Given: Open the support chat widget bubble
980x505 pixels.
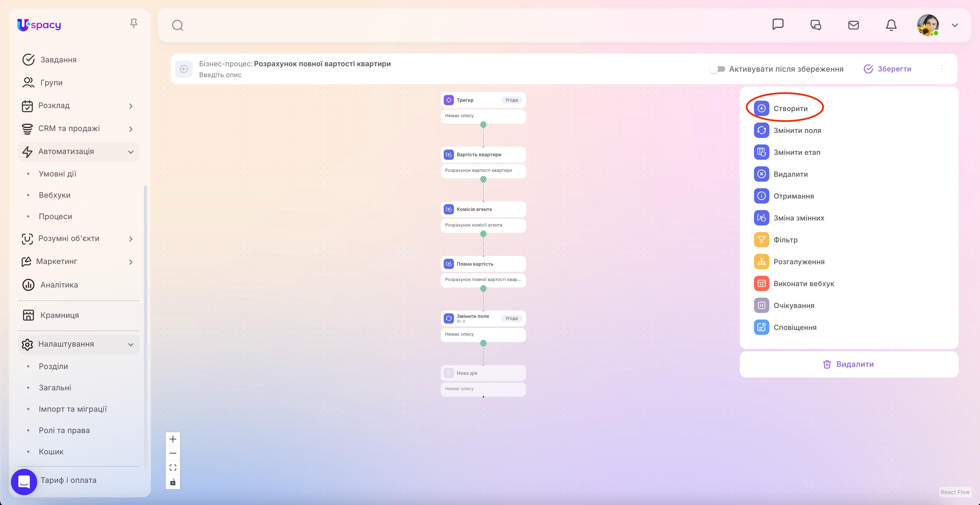Looking at the screenshot, I should point(24,482).
